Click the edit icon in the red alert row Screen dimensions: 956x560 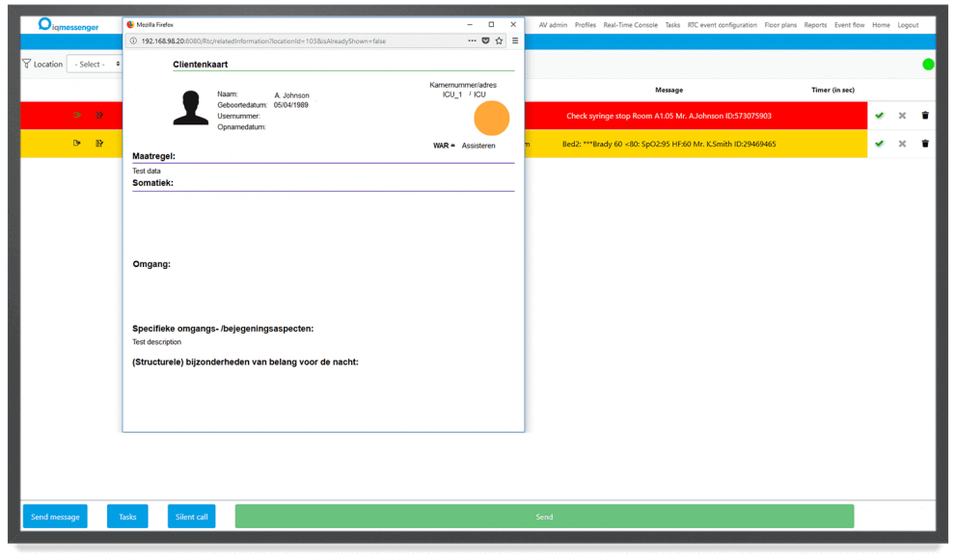click(x=99, y=115)
